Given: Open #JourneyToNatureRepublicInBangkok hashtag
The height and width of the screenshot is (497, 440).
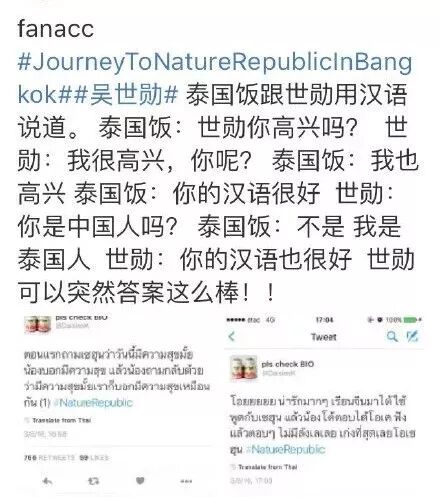Looking at the screenshot, I should tap(215, 78).
